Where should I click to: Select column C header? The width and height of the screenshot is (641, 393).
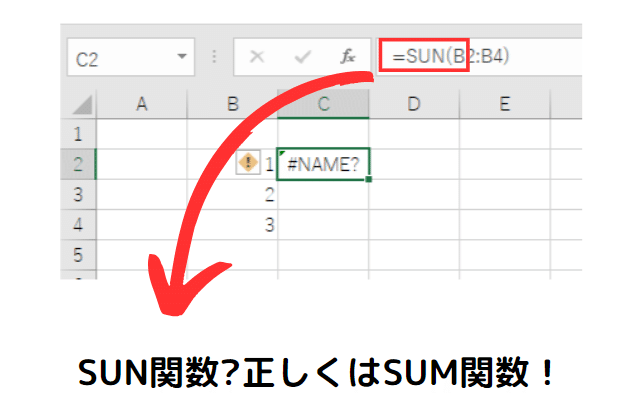click(323, 104)
